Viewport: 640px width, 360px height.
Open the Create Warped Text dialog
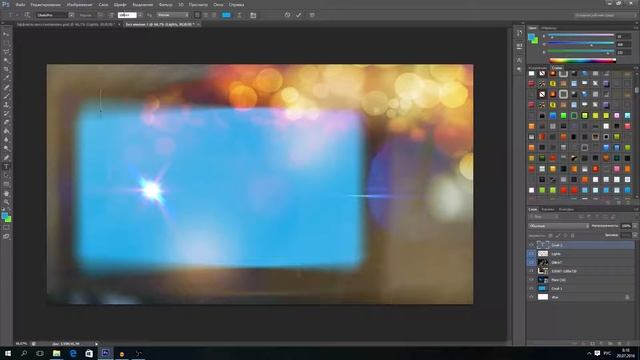point(239,15)
